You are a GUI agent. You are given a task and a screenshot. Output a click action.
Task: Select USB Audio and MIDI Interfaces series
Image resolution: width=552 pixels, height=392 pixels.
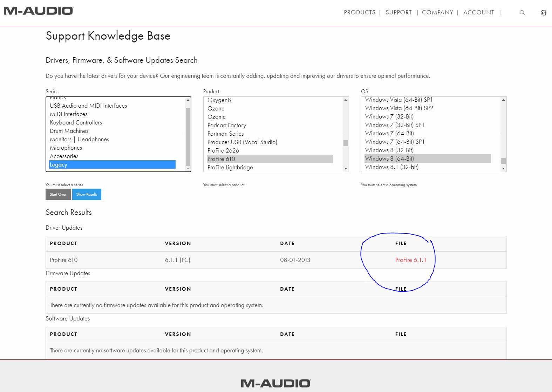pos(112,106)
